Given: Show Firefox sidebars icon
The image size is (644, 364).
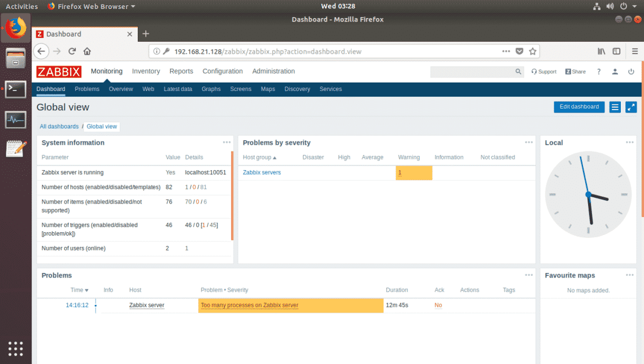Looking at the screenshot, I should tap(616, 51).
